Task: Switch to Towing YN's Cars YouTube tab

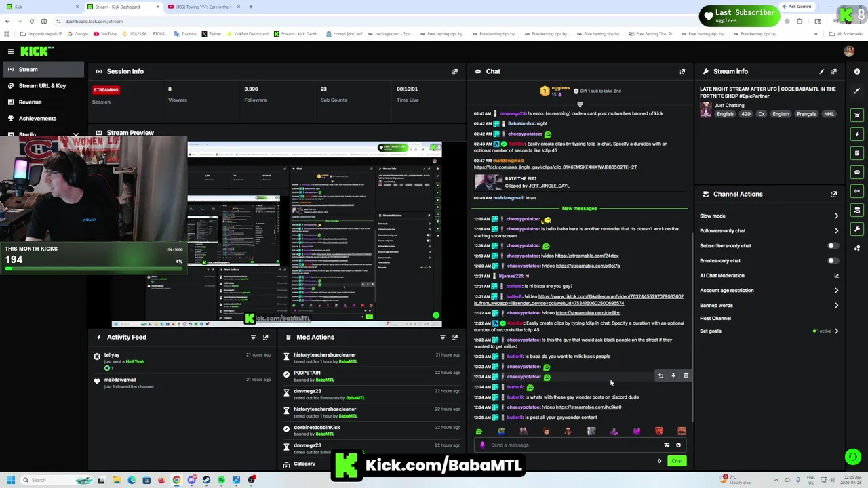Action: tap(203, 7)
